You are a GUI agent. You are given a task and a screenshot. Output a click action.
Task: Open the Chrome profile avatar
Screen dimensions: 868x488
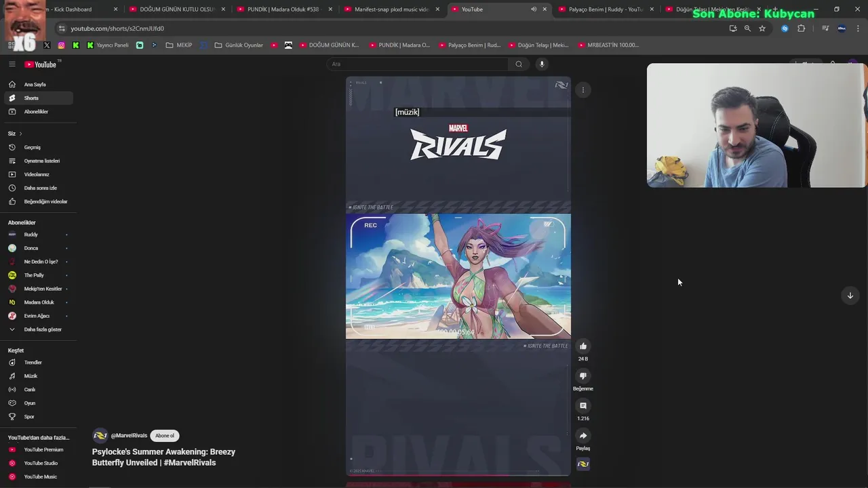coord(842,28)
